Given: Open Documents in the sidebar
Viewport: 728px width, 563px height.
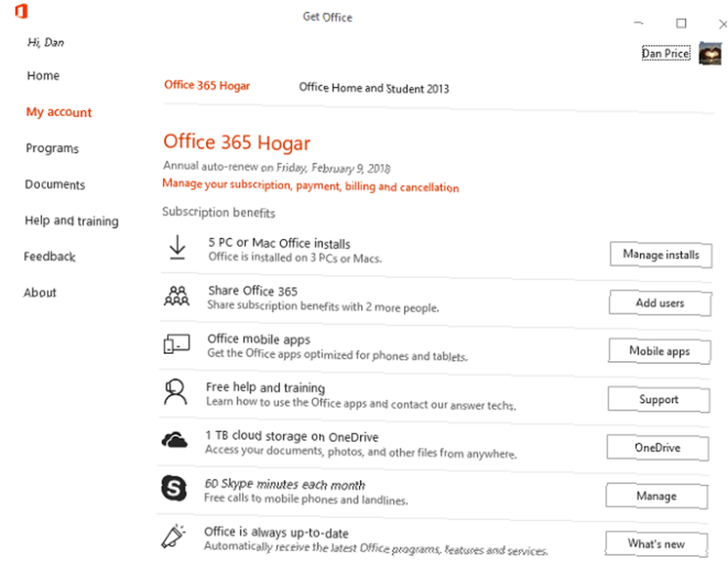Looking at the screenshot, I should pyautogui.click(x=55, y=184).
